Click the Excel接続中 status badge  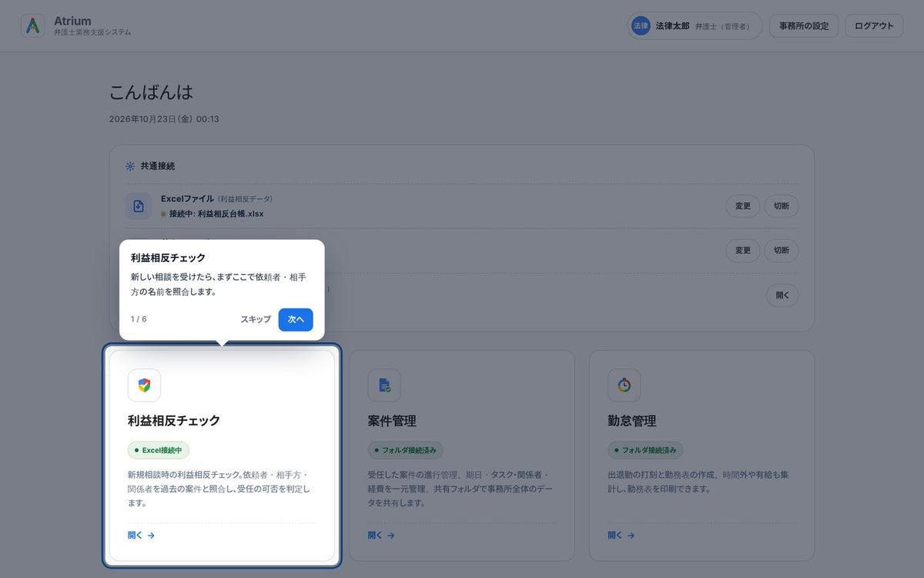pyautogui.click(x=159, y=450)
